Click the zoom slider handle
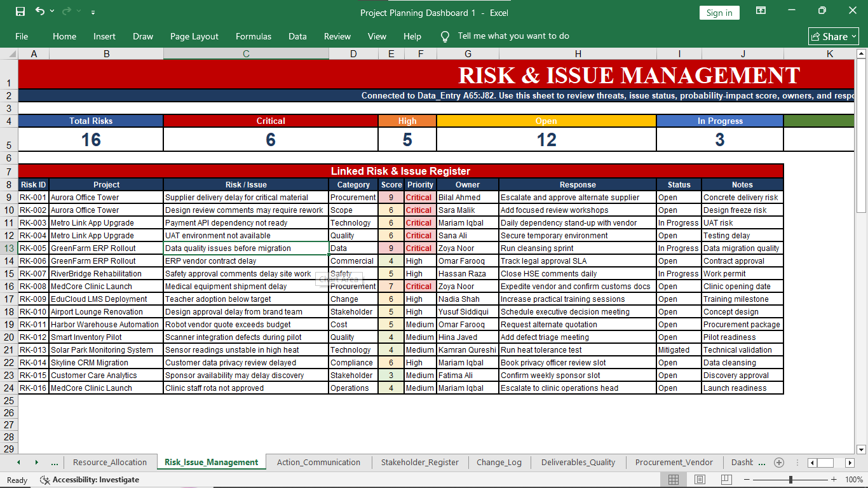868x488 pixels. pyautogui.click(x=790, y=480)
